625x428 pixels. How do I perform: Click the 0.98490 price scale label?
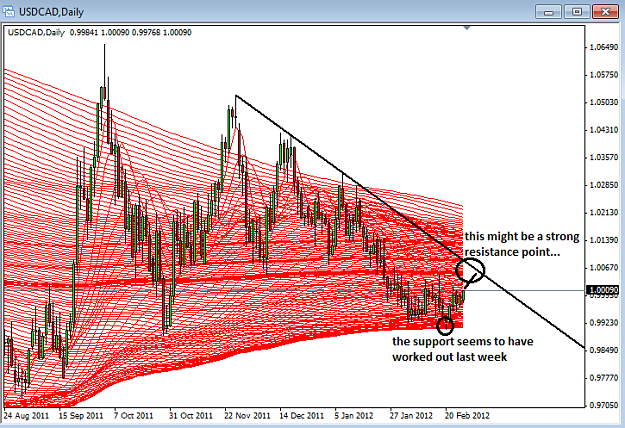click(x=603, y=350)
